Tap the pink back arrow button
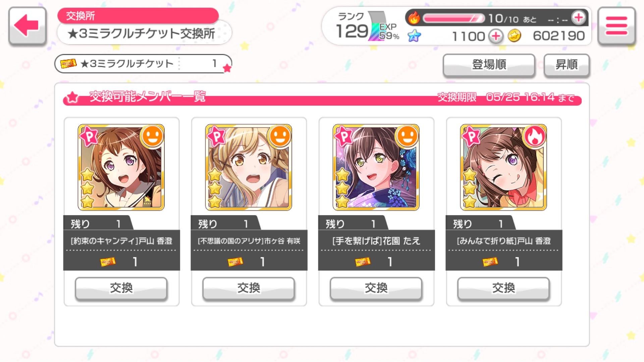Viewport: 644px width, 362px height. 27,26
